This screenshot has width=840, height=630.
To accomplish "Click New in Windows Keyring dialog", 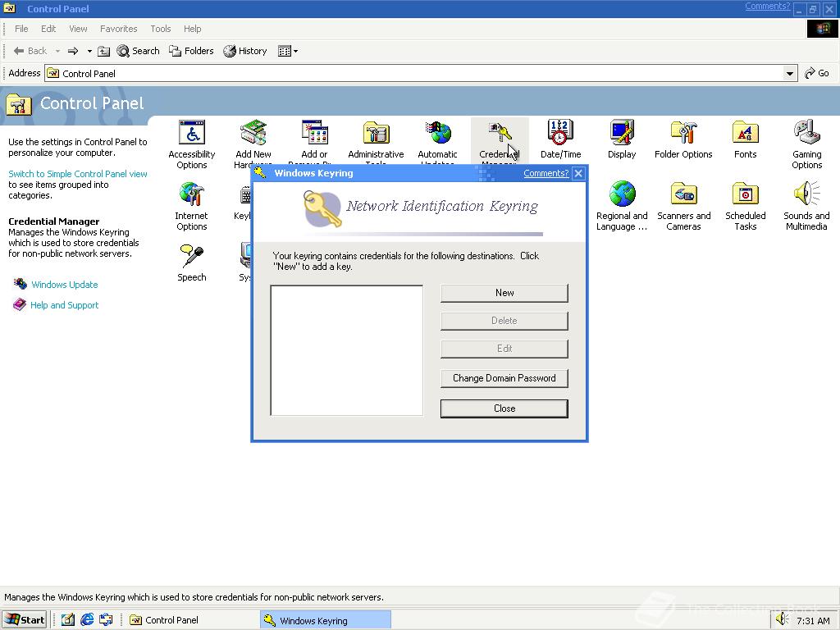I will click(x=504, y=293).
